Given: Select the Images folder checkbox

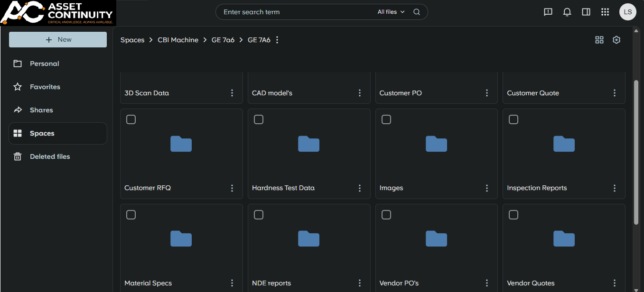Looking at the screenshot, I should point(386,119).
